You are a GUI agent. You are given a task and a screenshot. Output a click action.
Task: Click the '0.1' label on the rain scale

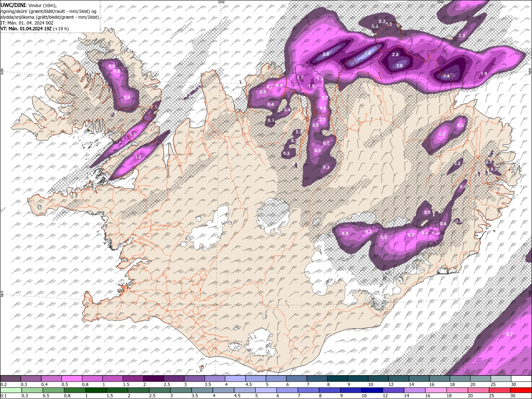pos(3,395)
